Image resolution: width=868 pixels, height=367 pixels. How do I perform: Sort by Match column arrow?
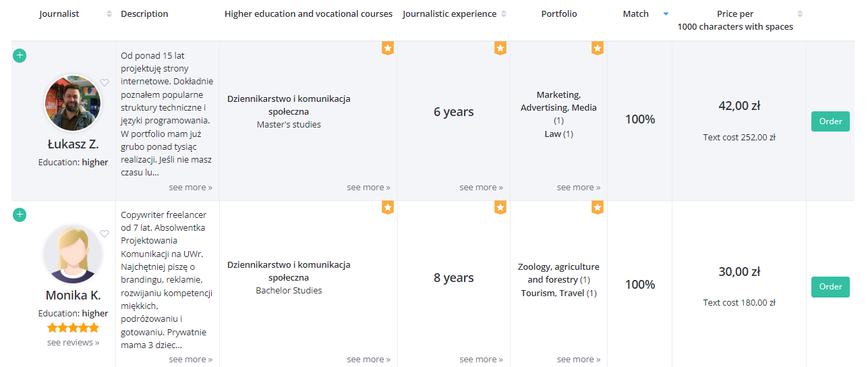pos(666,13)
